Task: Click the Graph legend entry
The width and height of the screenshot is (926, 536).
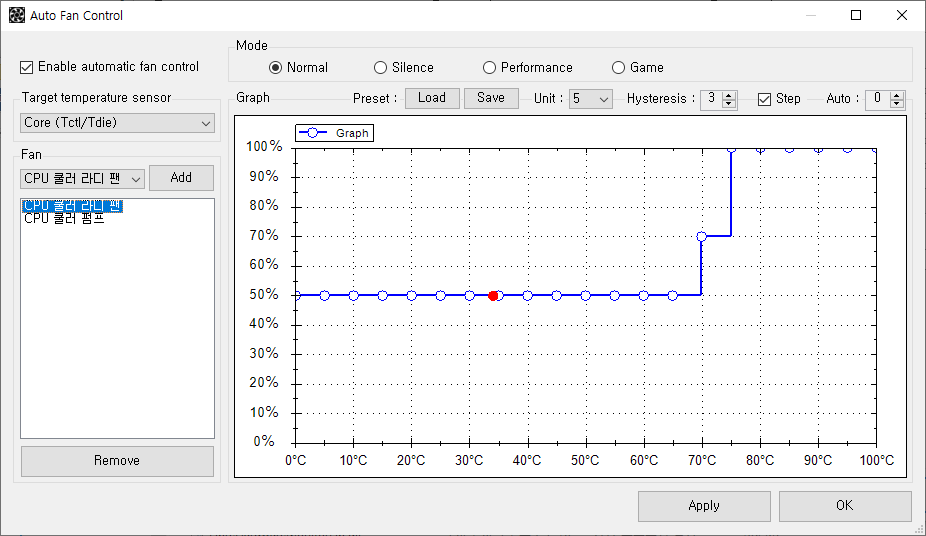Action: [334, 133]
